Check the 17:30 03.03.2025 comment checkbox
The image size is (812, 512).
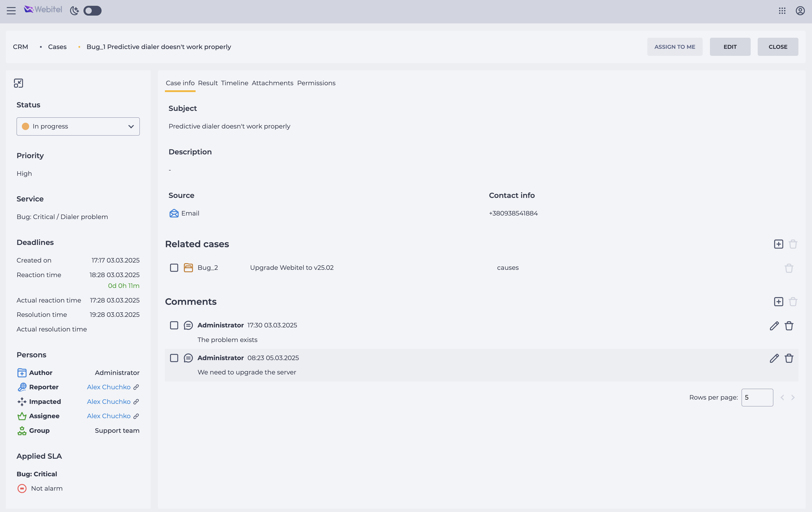(x=174, y=325)
